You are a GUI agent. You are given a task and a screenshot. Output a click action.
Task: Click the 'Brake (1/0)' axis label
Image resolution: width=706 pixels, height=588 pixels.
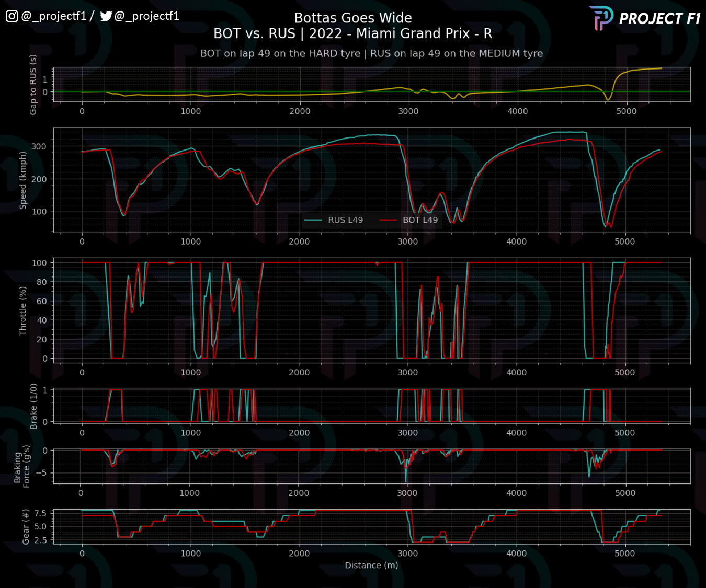coord(33,406)
